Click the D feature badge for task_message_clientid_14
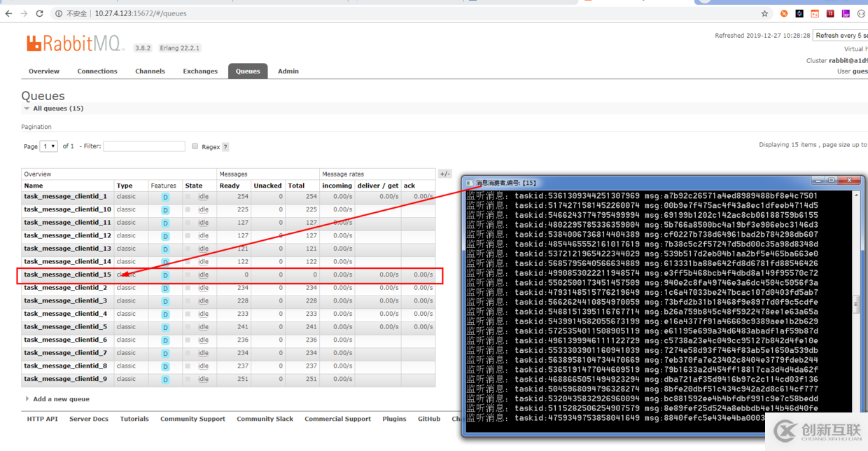 166,263
